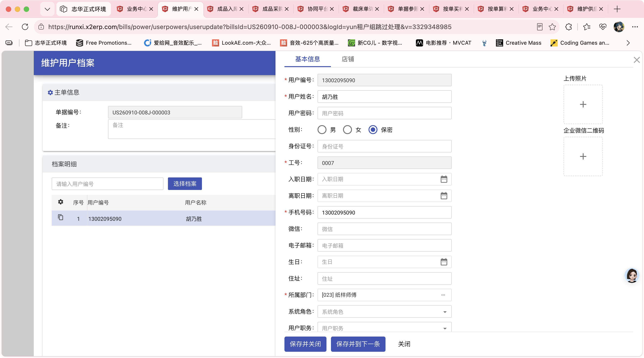Click the 关闭 button
The width and height of the screenshot is (644, 358).
tap(404, 344)
